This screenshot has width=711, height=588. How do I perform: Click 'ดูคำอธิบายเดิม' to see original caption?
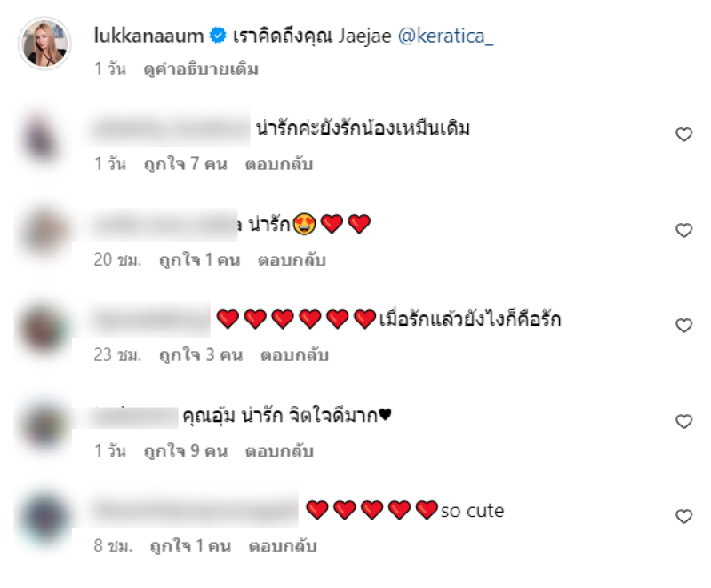coord(201,69)
